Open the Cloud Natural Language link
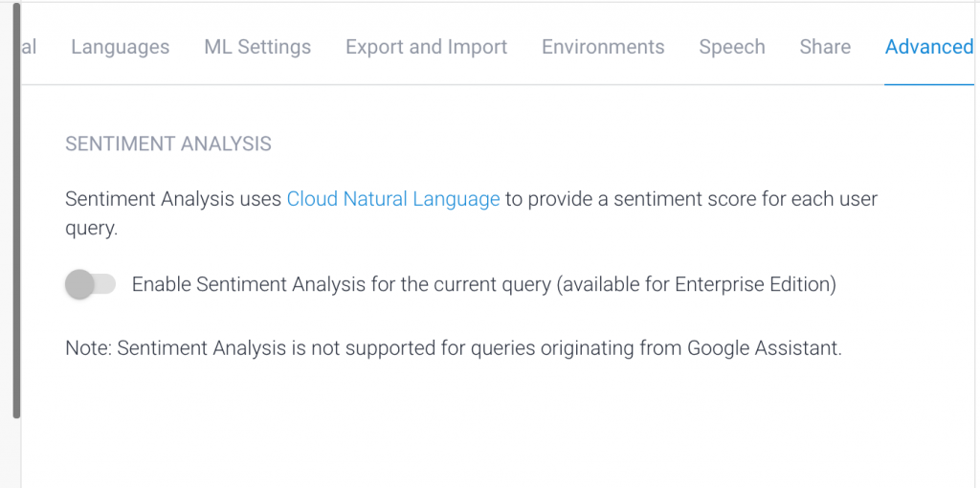Image resolution: width=980 pixels, height=488 pixels. 393,199
